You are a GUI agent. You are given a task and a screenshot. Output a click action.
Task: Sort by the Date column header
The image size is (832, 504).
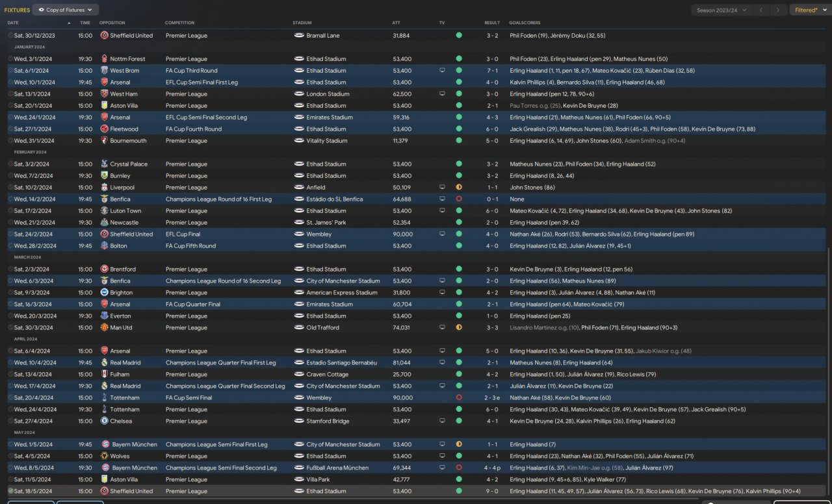tap(13, 23)
